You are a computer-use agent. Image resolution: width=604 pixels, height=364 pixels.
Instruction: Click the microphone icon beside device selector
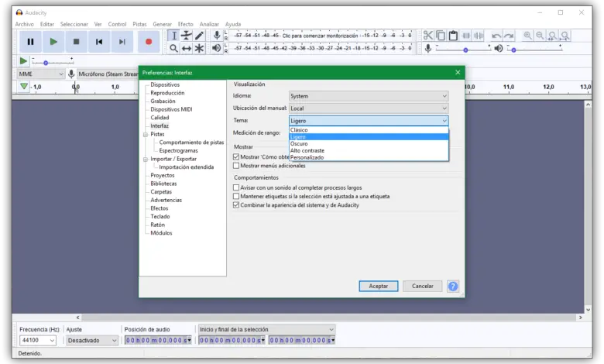point(71,74)
